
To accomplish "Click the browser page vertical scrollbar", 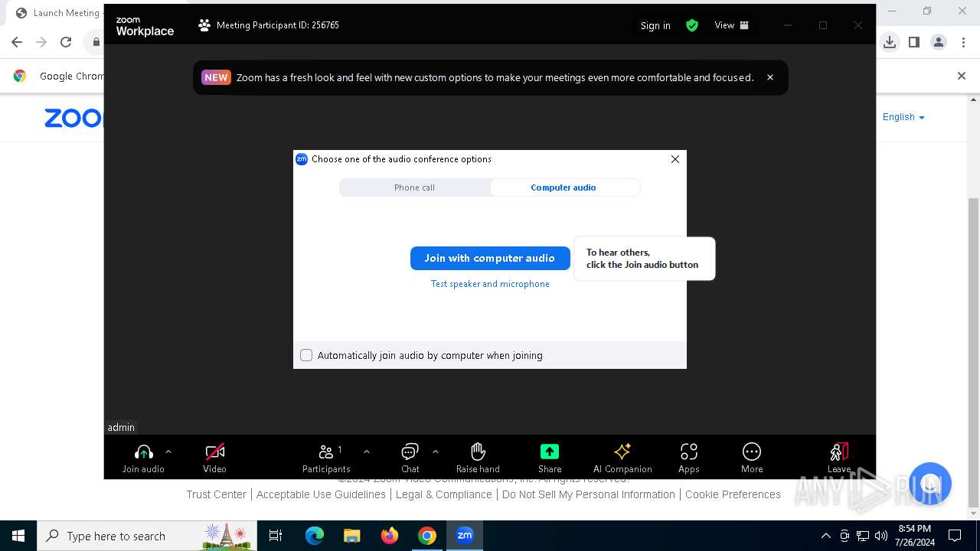I will (973, 352).
